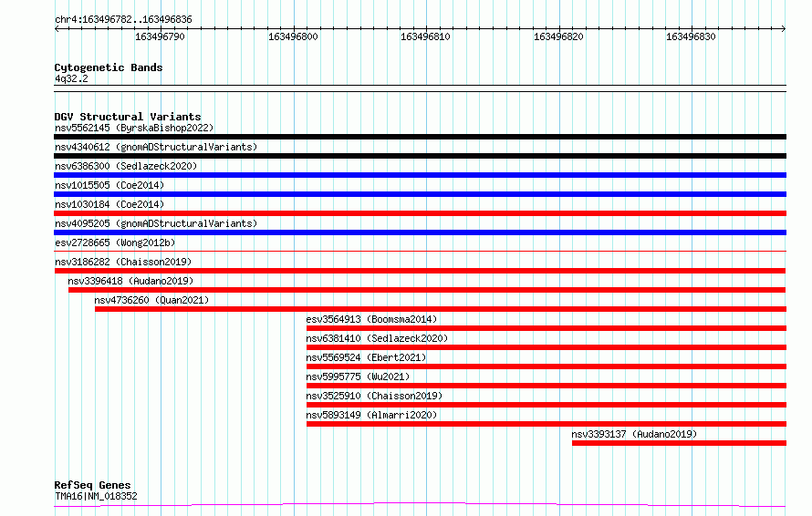The image size is (812, 516).
Task: Click the red bar under nsv3393137
Action: (x=679, y=443)
